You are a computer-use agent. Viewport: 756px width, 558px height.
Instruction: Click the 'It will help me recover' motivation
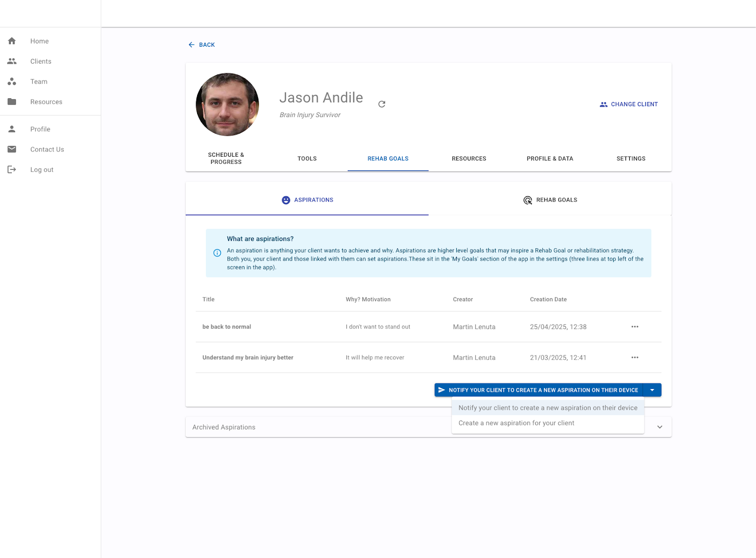[x=375, y=357]
